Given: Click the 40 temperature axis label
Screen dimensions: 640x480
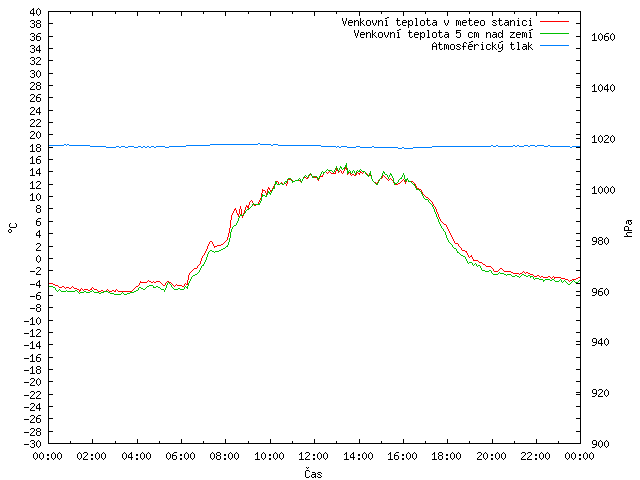Looking at the screenshot, I should 36,12.
